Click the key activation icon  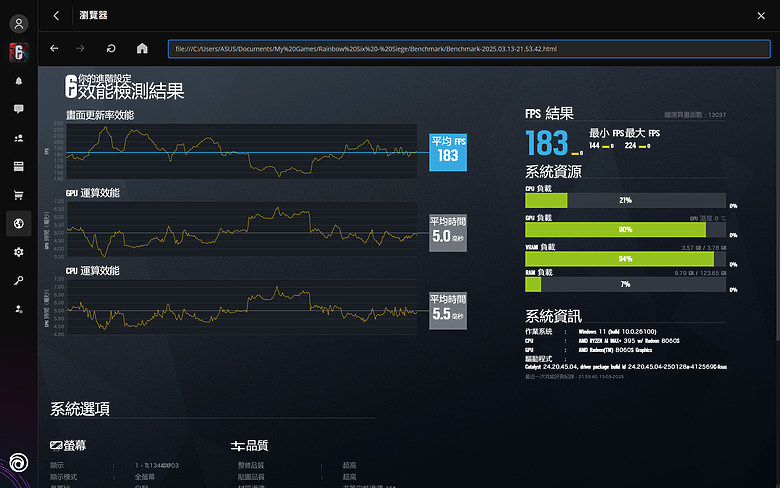pos(18,281)
